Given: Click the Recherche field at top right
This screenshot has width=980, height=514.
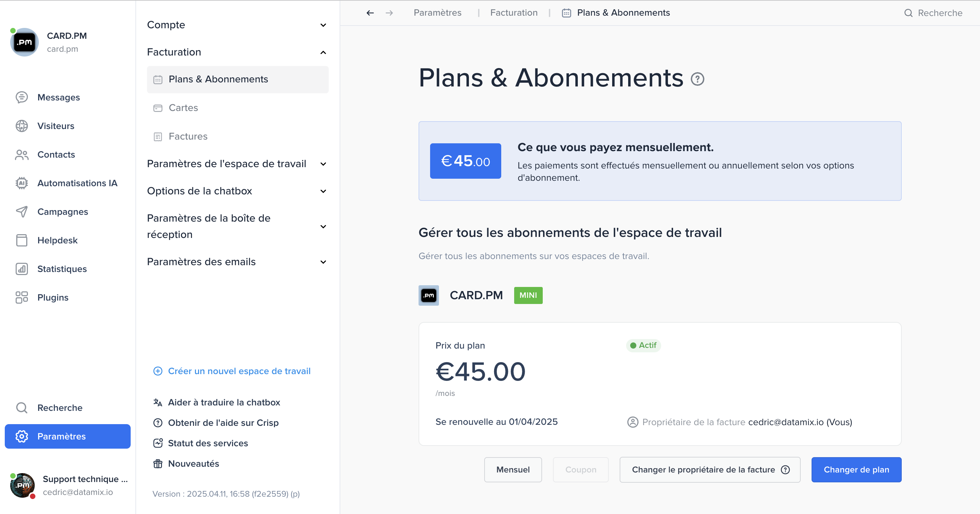Looking at the screenshot, I should (933, 13).
